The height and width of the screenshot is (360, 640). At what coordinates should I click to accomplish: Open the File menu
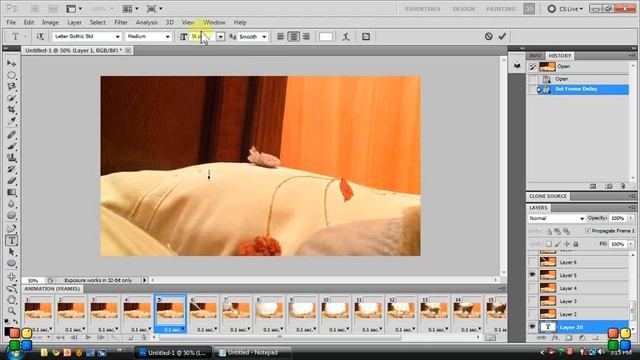coord(11,22)
